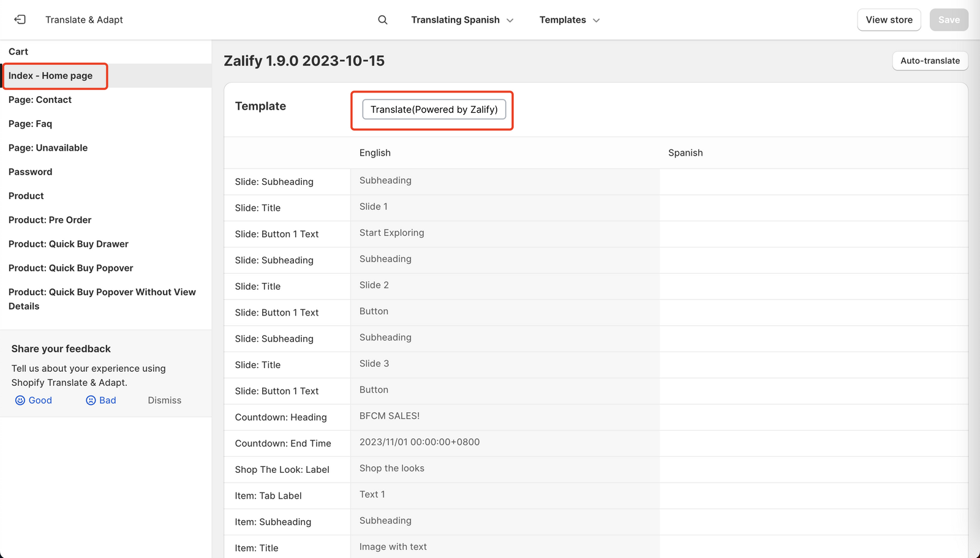Select Product: Quick Buy Drawer template
Viewport: 980px width, 558px height.
click(x=69, y=244)
